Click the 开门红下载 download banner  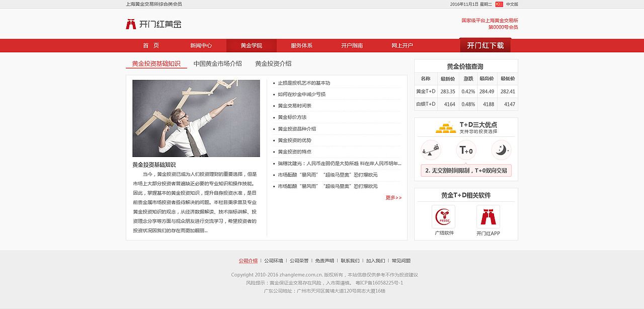[484, 45]
